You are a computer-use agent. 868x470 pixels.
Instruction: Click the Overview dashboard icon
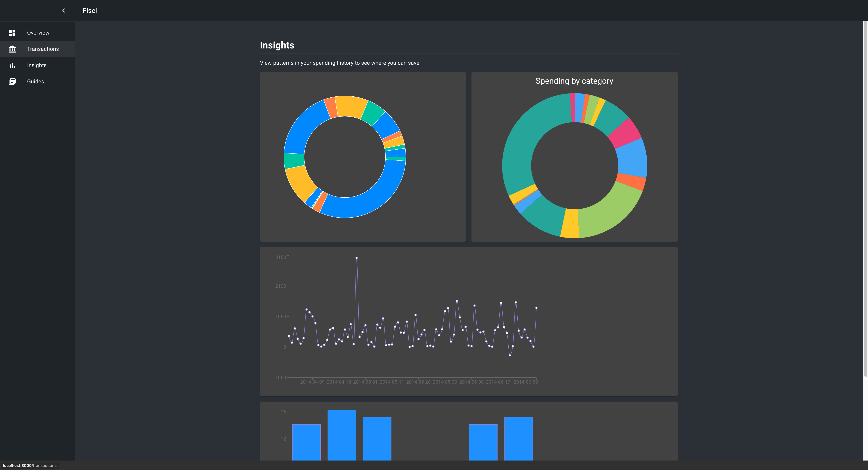coord(12,33)
